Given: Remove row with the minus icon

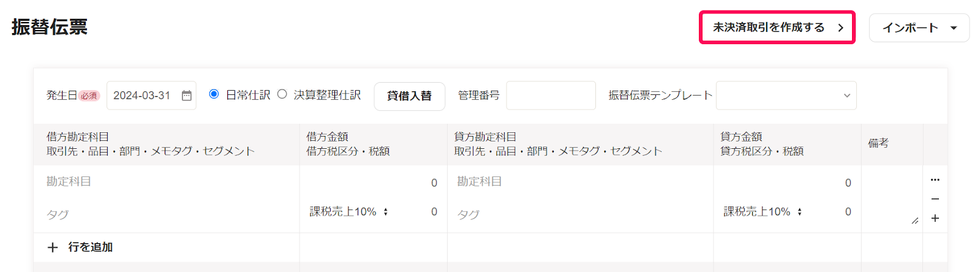Looking at the screenshot, I should pos(935,199).
